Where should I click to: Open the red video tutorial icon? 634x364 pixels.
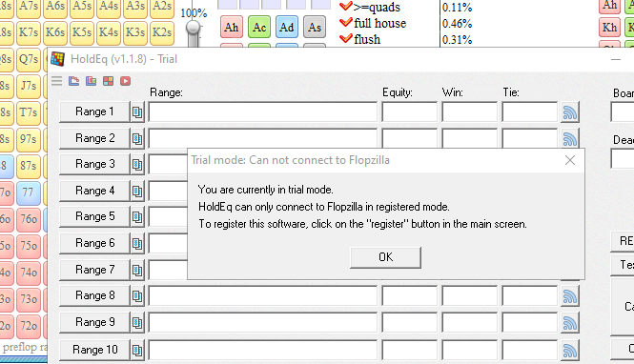click(x=125, y=81)
